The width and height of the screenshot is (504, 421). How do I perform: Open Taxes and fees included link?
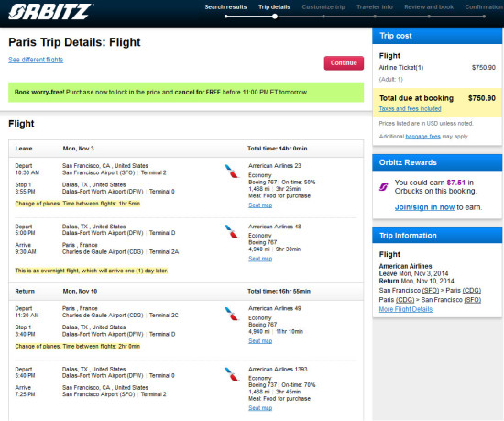410,109
